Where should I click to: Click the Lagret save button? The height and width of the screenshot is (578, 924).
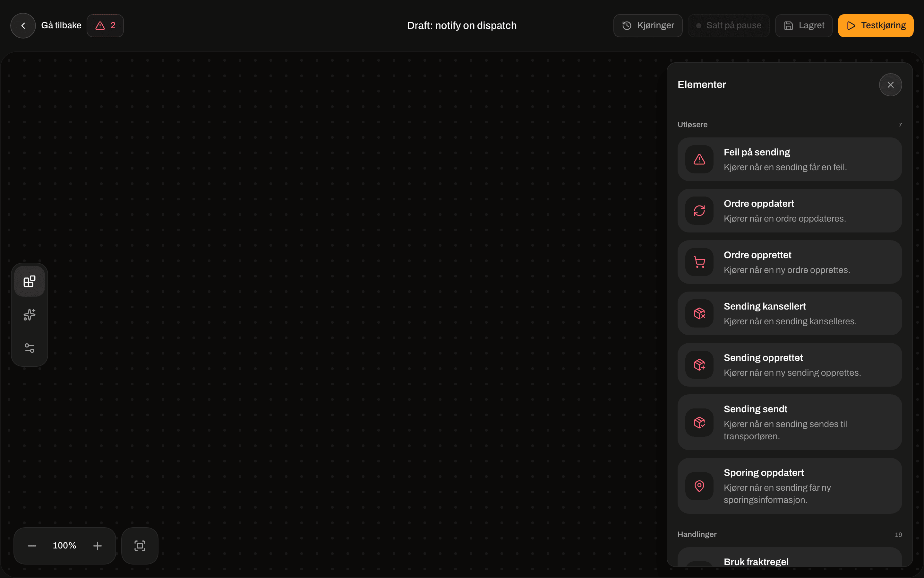pyautogui.click(x=804, y=26)
